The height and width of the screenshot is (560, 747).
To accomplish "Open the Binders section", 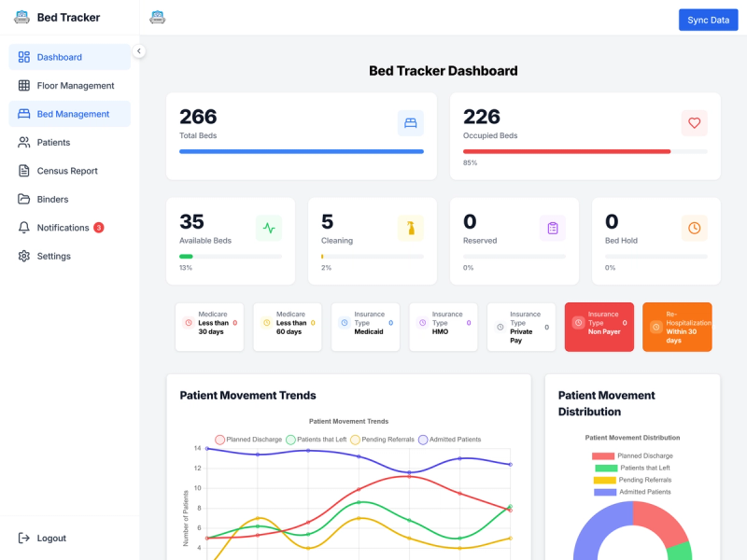I will 69,199.
